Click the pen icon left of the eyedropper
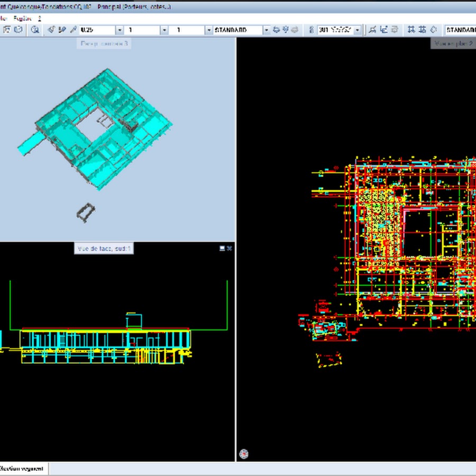Viewport: 476px width, 476px height. [x=62, y=30]
